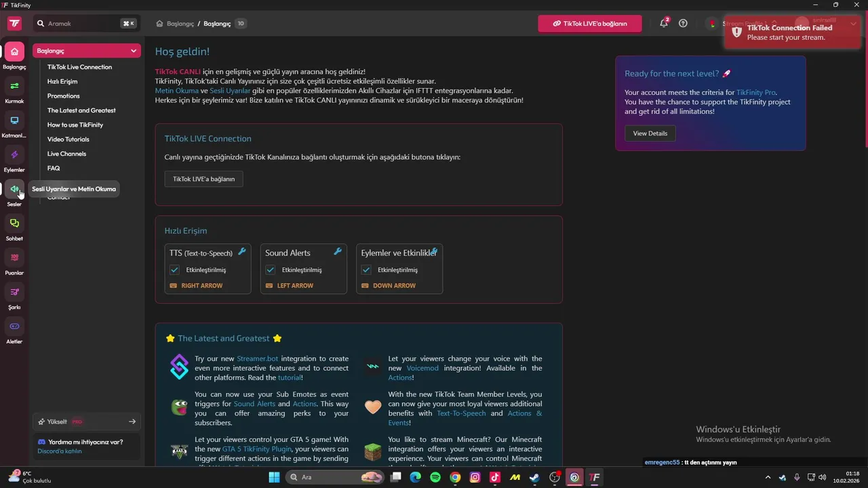This screenshot has height=488, width=868.
Task: Click the Başlangıç home breadcrumb
Action: pos(176,24)
